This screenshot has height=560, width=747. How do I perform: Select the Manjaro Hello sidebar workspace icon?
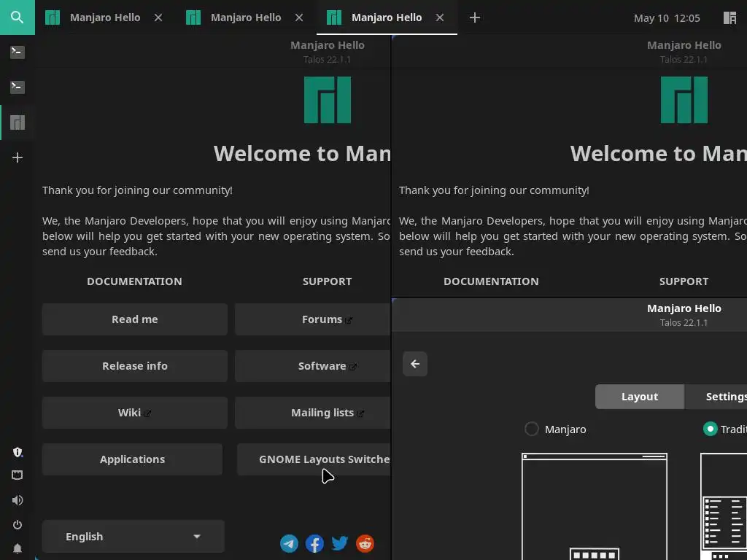coord(18,122)
